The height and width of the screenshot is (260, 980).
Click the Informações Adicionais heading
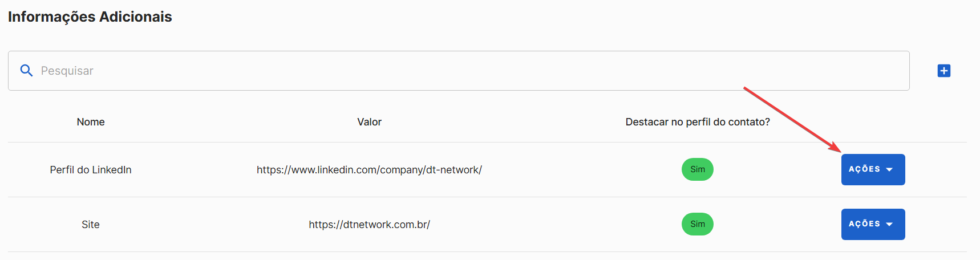pos(90,17)
